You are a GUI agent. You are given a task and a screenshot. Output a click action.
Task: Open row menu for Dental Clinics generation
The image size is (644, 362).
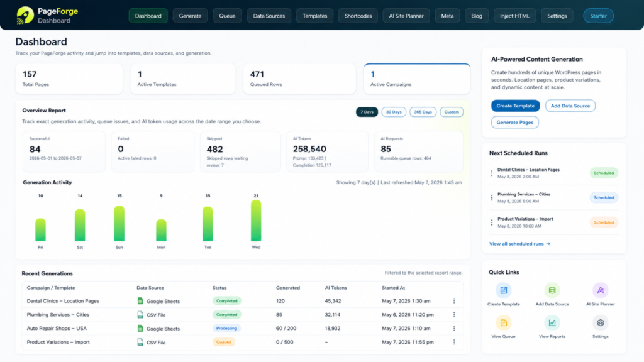pos(454,301)
